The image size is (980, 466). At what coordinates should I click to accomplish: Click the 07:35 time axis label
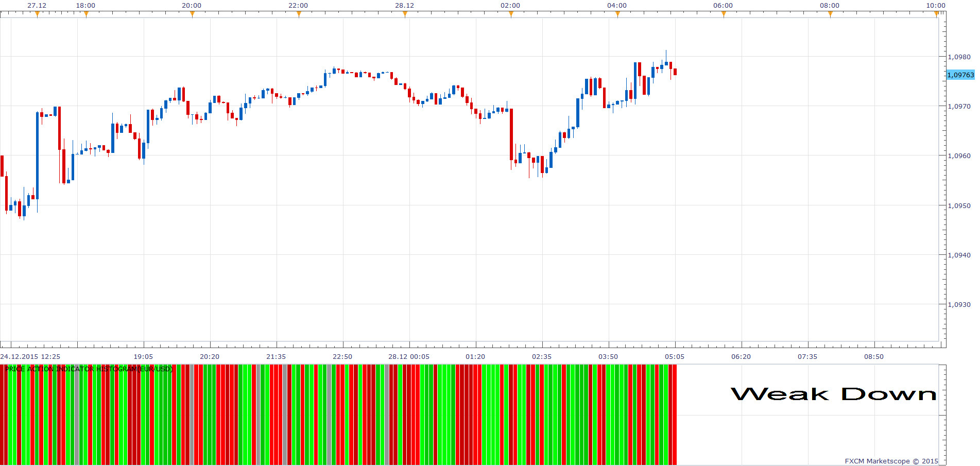[x=807, y=356]
